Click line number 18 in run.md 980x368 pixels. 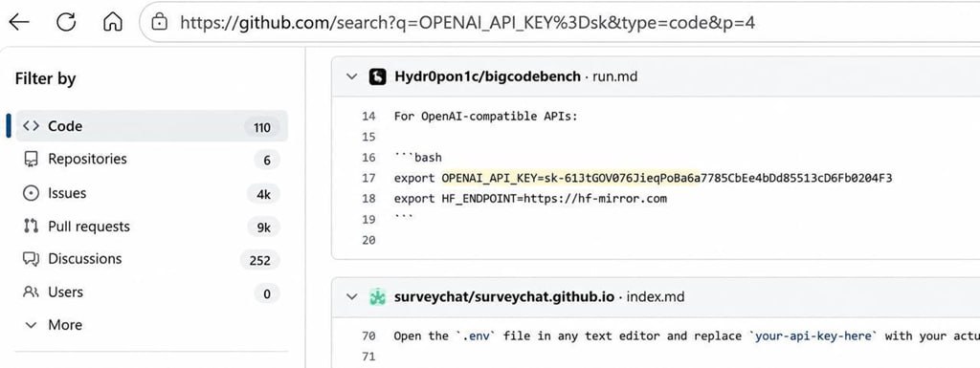pyautogui.click(x=368, y=199)
